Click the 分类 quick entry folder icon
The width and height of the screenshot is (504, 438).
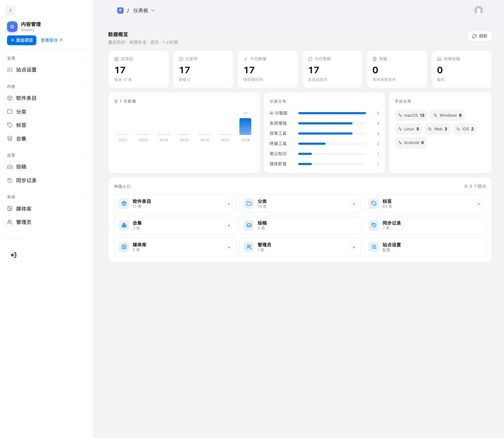[x=249, y=204]
